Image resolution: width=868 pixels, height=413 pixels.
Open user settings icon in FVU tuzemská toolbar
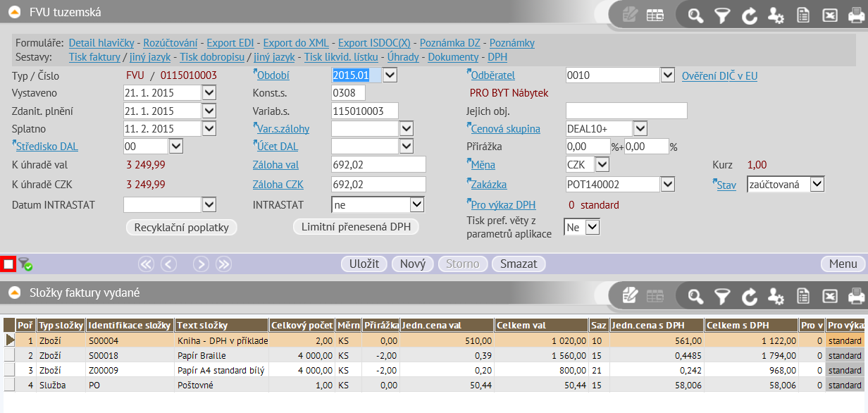(x=776, y=15)
